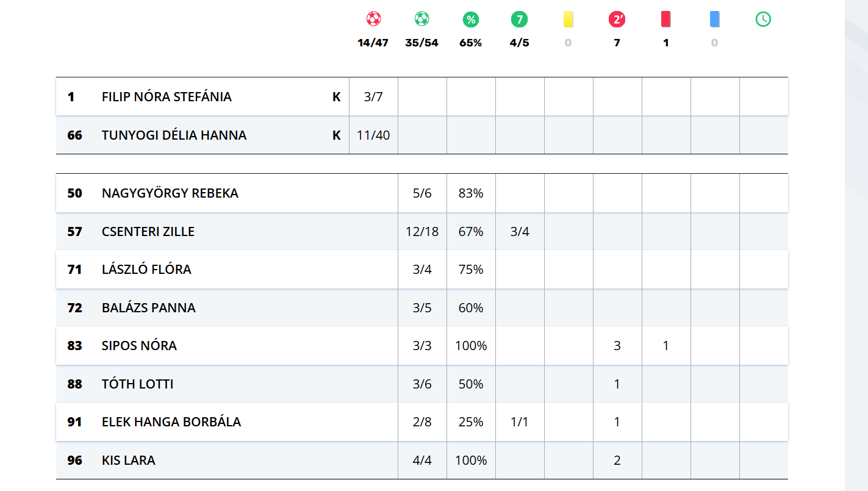Open Kis Lara's row

129,461
